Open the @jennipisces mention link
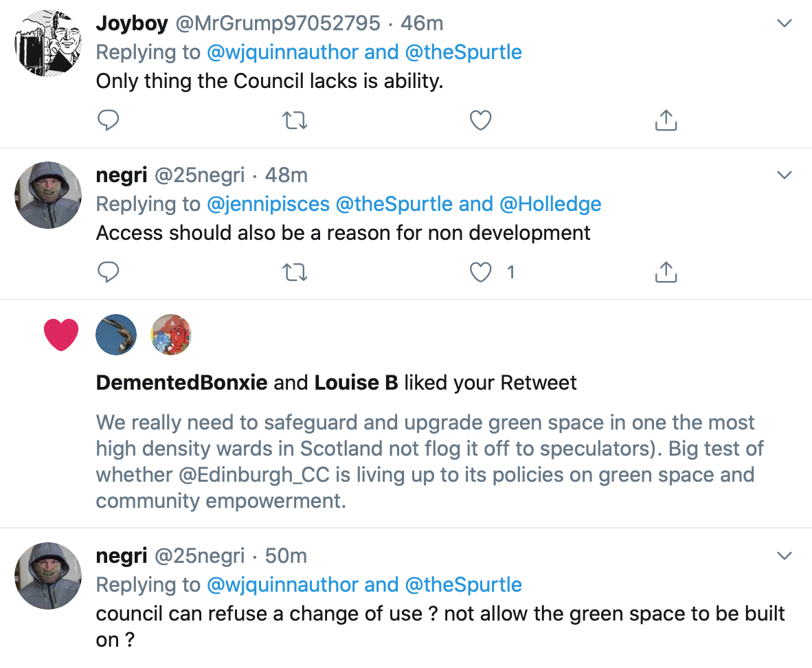 click(x=268, y=204)
